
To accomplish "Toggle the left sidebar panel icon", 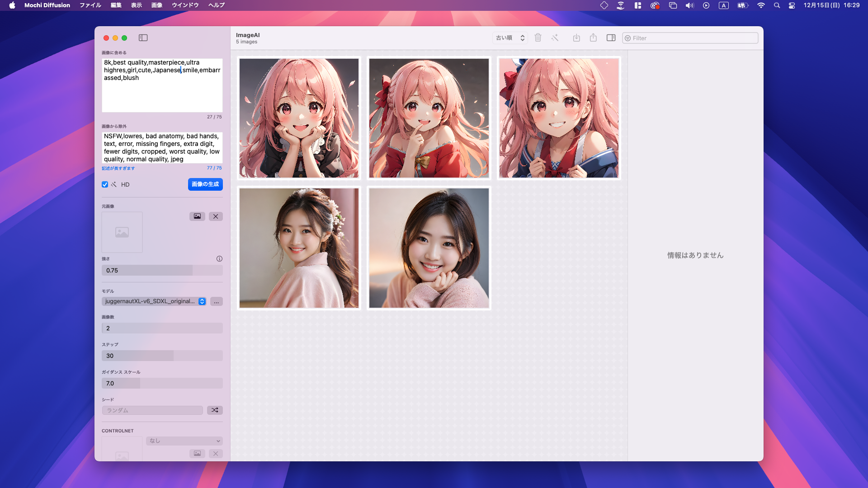I will pos(143,38).
